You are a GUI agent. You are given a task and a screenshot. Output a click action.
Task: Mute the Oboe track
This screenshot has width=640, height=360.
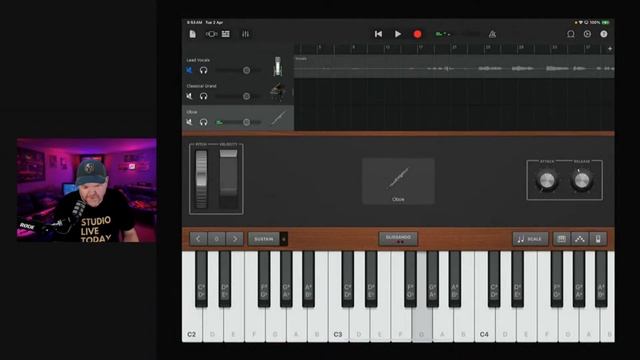point(189,122)
